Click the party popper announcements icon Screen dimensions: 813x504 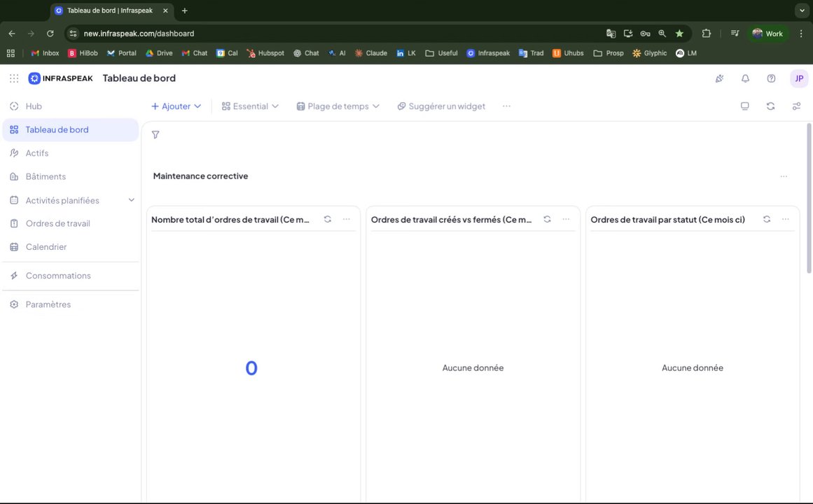point(719,78)
